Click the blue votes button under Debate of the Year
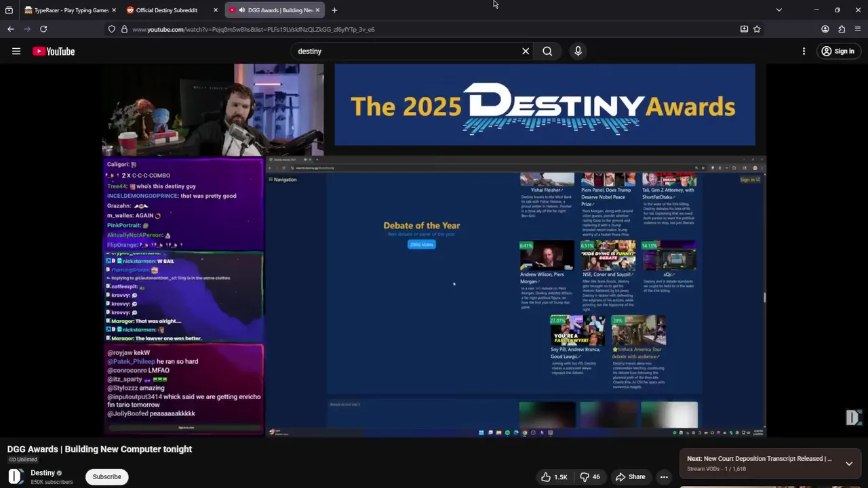 tap(422, 245)
